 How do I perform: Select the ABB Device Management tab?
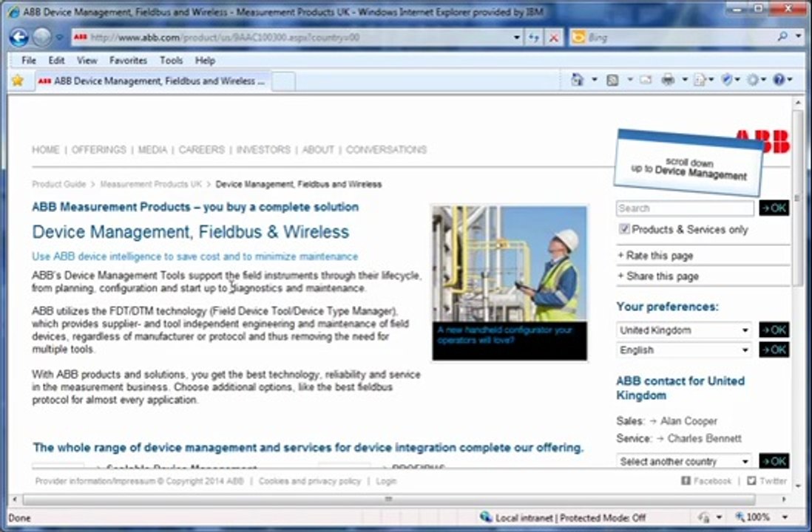point(152,81)
